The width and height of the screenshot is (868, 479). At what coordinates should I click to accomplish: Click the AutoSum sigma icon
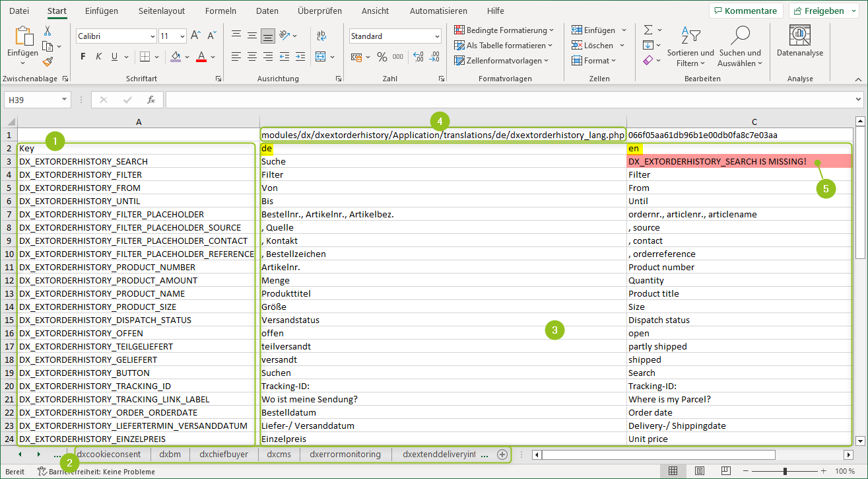[x=648, y=30]
